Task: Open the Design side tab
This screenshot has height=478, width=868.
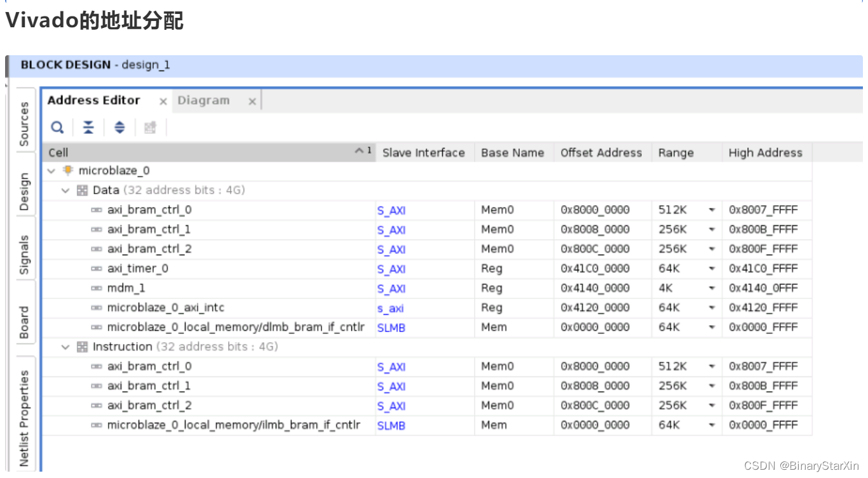Action: (24, 191)
